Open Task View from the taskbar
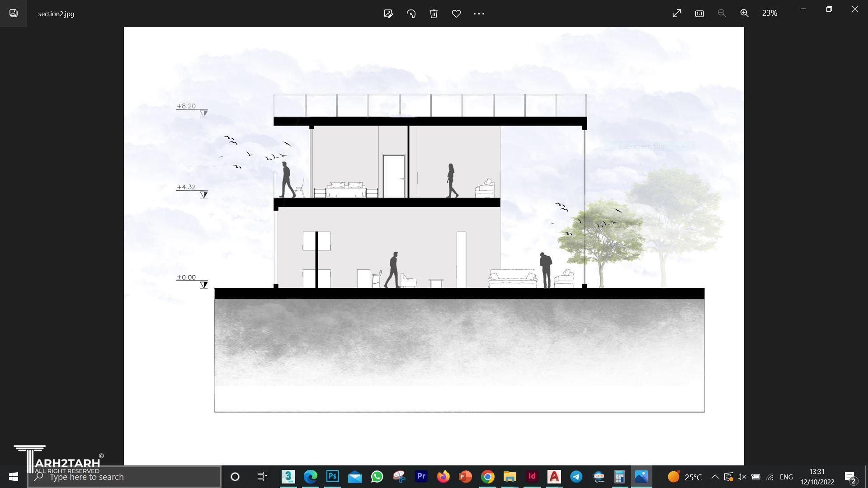Screen dimensions: 868x488 (262, 477)
